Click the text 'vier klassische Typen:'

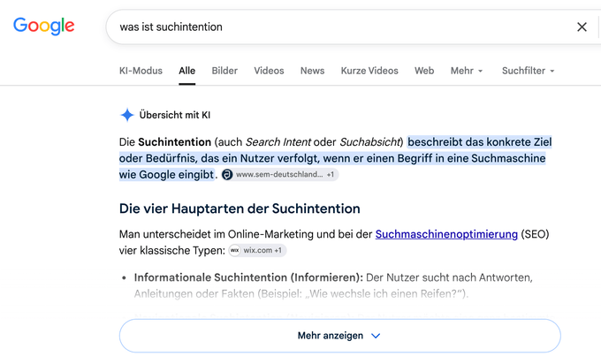(x=172, y=251)
